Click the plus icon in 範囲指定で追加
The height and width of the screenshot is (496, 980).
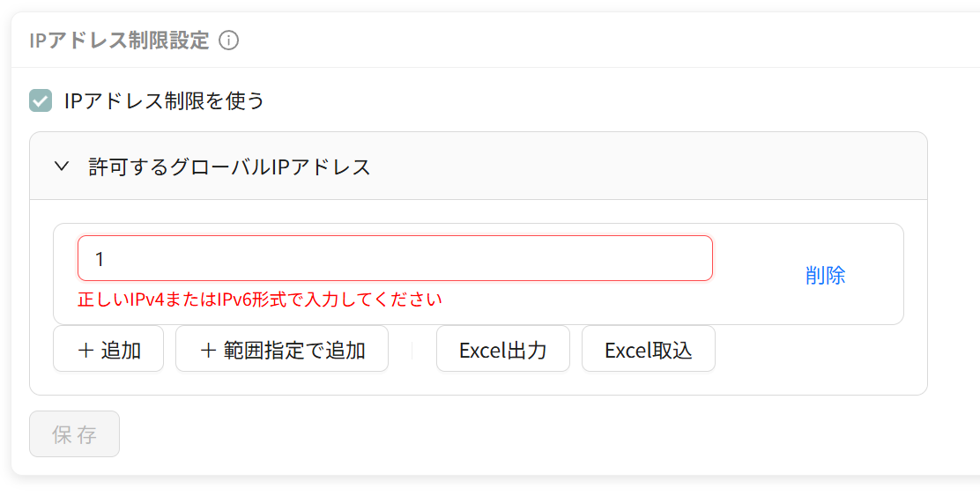[x=208, y=350]
